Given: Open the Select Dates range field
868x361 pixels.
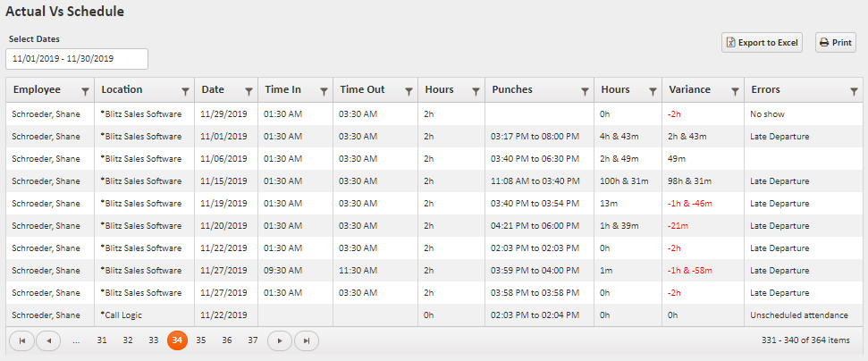Looking at the screenshot, I should (x=77, y=59).
